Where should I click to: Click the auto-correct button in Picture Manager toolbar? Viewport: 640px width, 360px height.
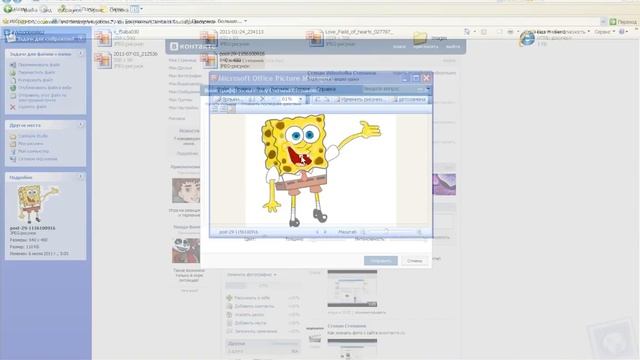coord(409,99)
